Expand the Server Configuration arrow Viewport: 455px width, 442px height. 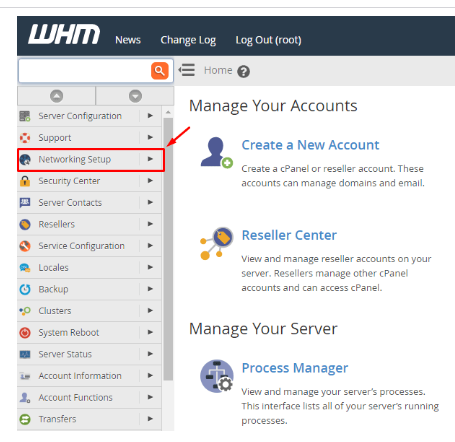coord(150,116)
